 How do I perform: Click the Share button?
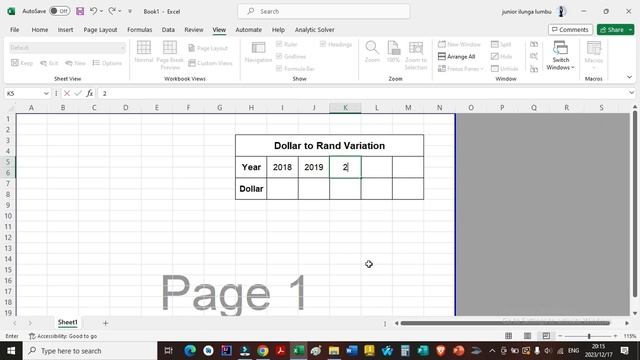[x=612, y=30]
